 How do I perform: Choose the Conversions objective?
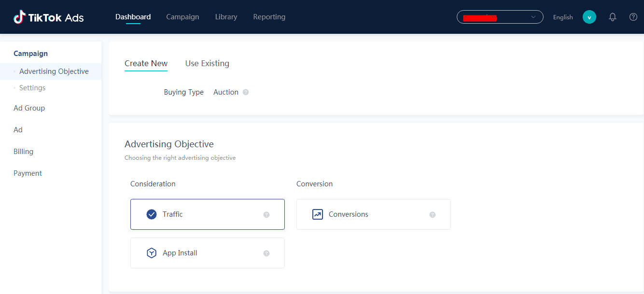pyautogui.click(x=373, y=214)
